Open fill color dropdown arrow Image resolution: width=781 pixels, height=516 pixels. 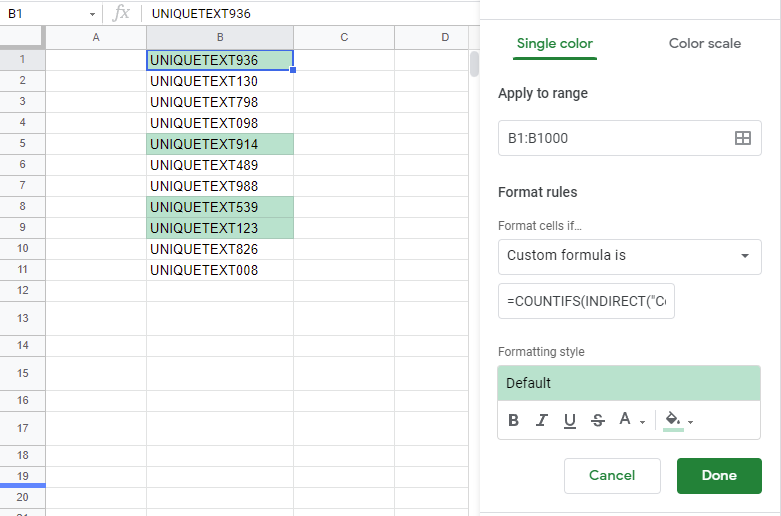click(x=690, y=422)
